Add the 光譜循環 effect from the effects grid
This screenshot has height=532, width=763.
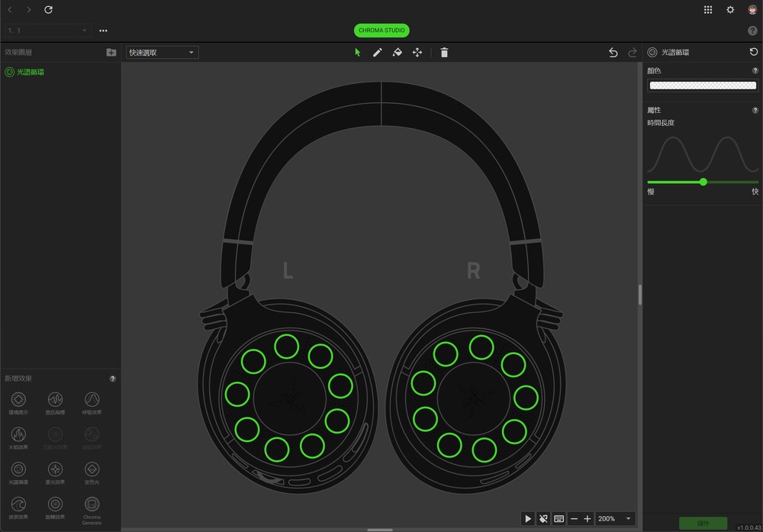pyautogui.click(x=18, y=472)
